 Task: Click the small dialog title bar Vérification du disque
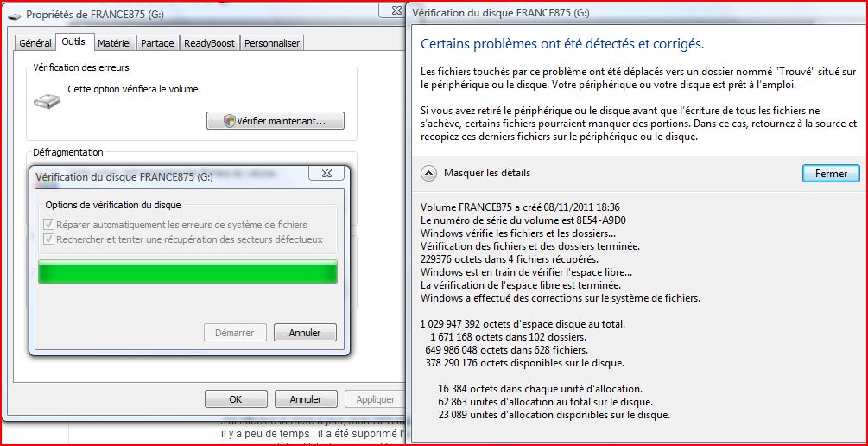pyautogui.click(x=124, y=176)
